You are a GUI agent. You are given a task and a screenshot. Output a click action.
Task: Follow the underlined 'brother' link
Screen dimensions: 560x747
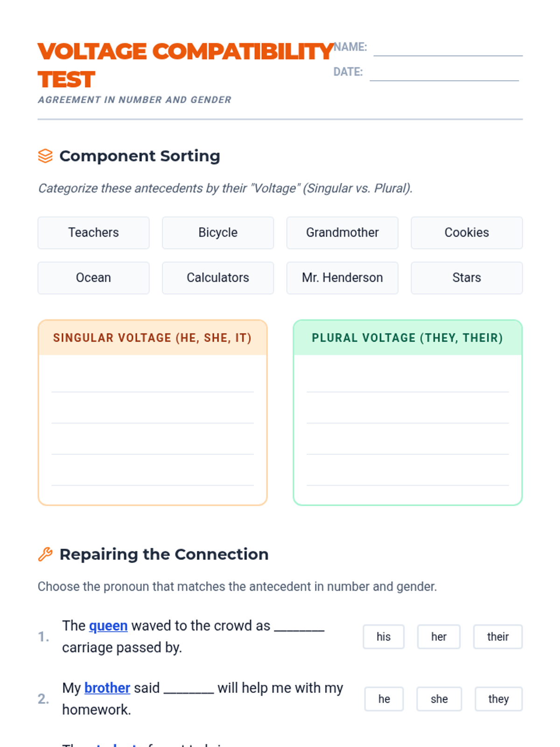[107, 688]
